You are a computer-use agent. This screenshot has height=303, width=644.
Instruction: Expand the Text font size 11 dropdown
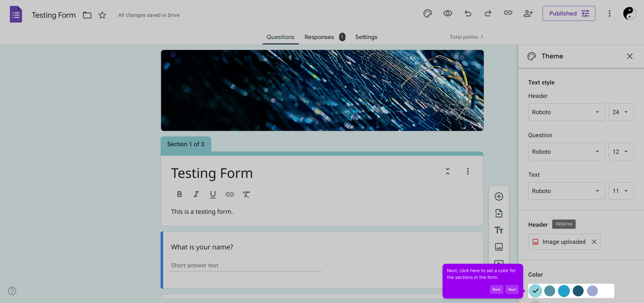[621, 191]
